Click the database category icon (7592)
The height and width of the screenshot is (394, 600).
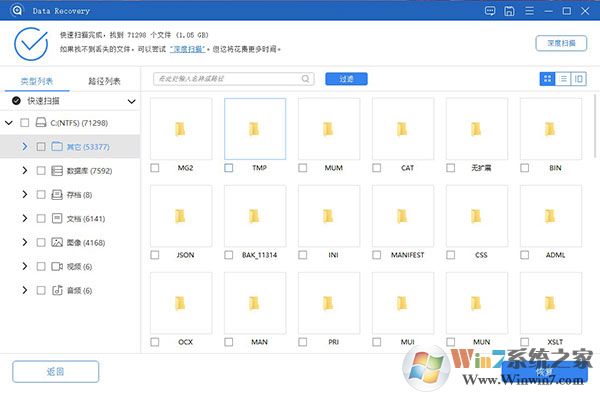tap(57, 171)
